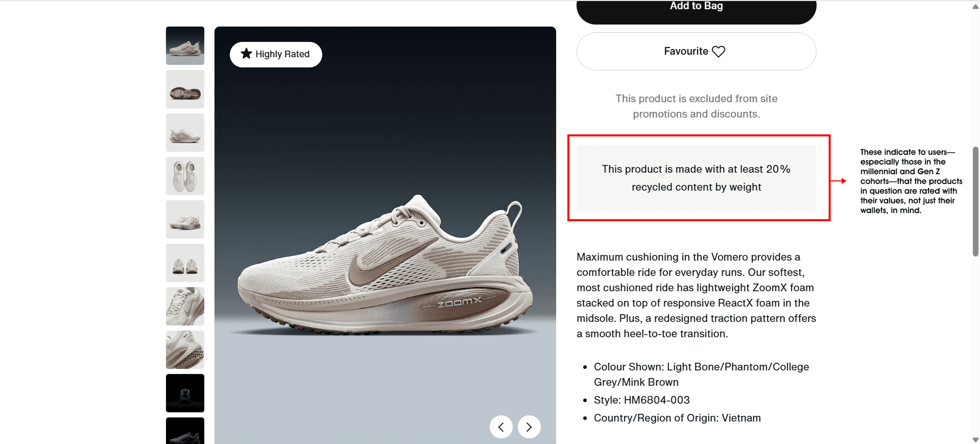Open the dark background video thumbnail
Viewport: 980px width, 444px height.
click(185, 393)
